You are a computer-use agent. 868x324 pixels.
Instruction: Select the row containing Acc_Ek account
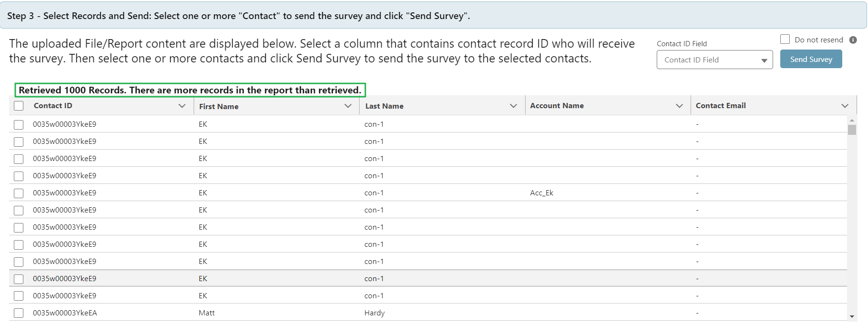click(334, 193)
